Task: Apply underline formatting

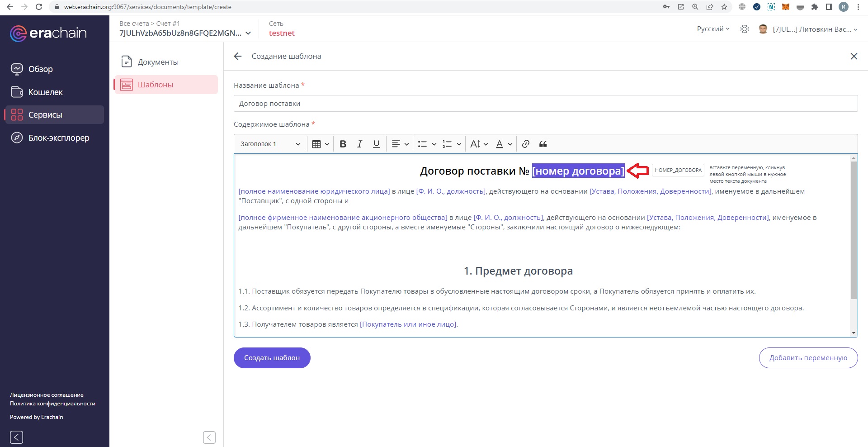Action: coord(376,144)
